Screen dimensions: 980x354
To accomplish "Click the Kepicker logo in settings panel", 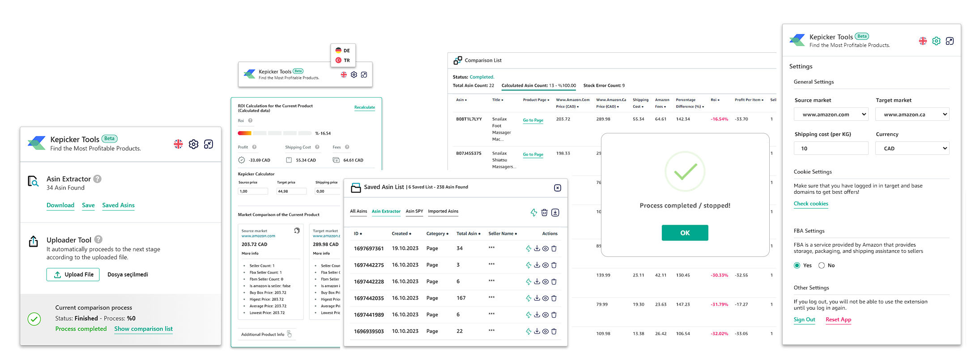I will pyautogui.click(x=797, y=40).
